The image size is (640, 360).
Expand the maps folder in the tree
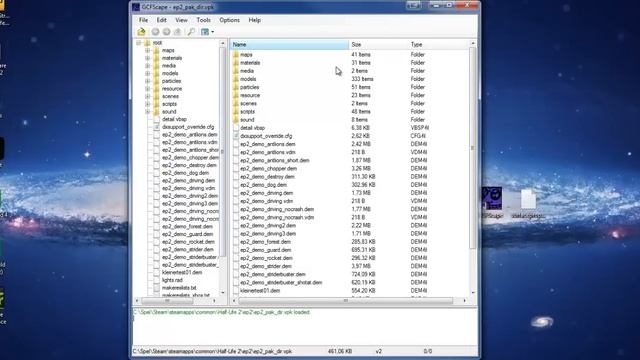(147, 51)
